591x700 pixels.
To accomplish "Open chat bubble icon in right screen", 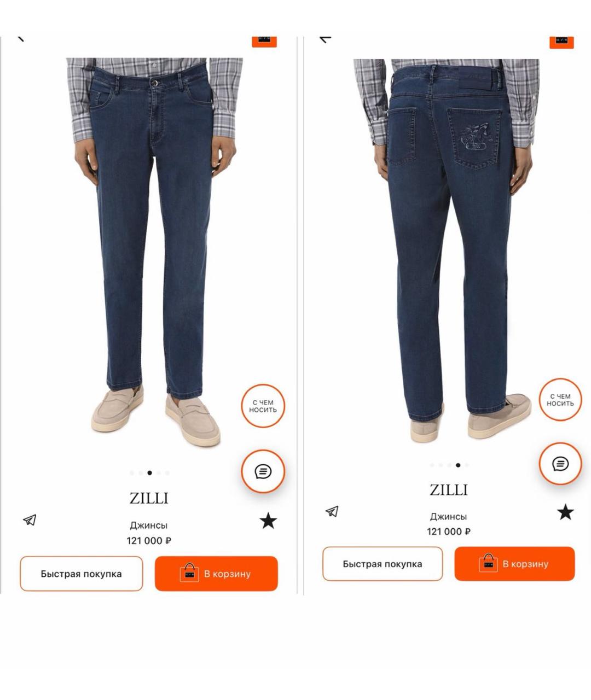I will click(560, 464).
